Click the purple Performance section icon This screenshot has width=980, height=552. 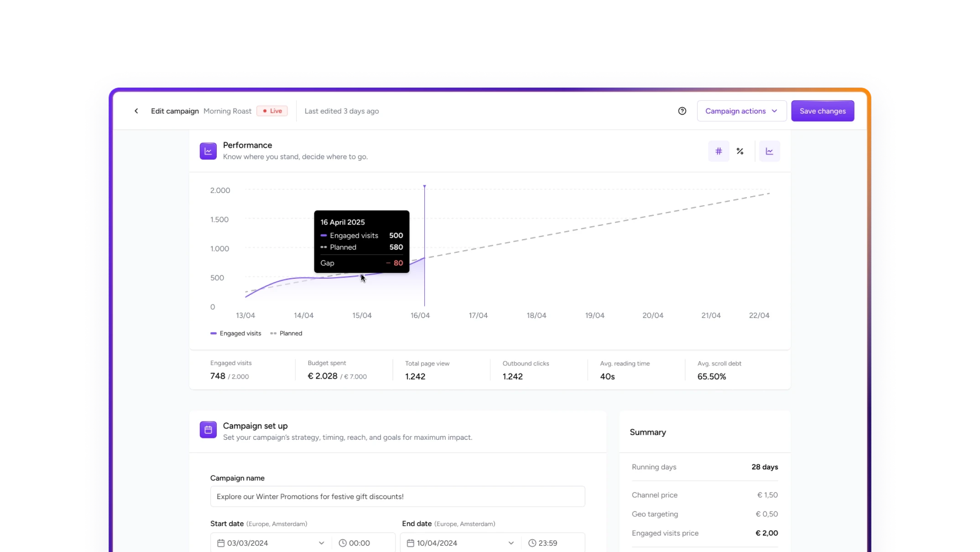(208, 151)
